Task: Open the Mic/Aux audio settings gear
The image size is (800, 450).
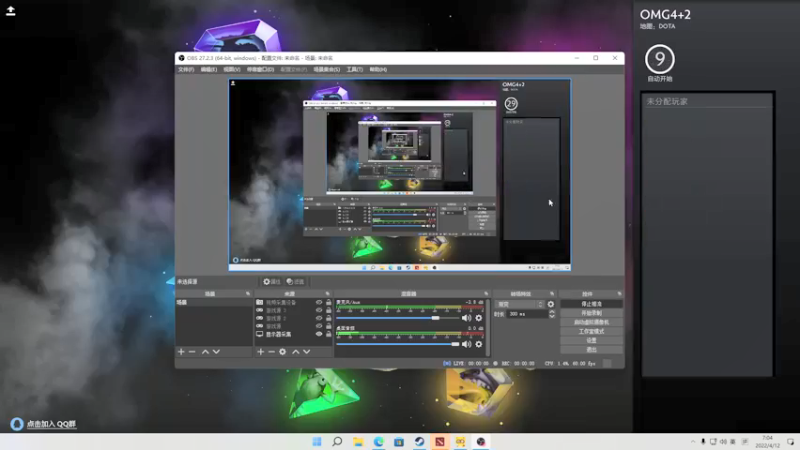Action: tap(479, 318)
